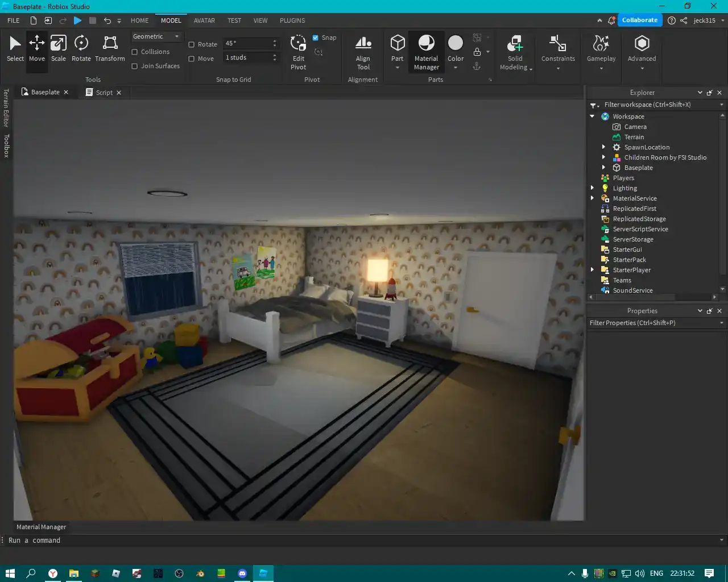Switch to the Script document tab
The height and width of the screenshot is (582, 728).
[x=104, y=92]
